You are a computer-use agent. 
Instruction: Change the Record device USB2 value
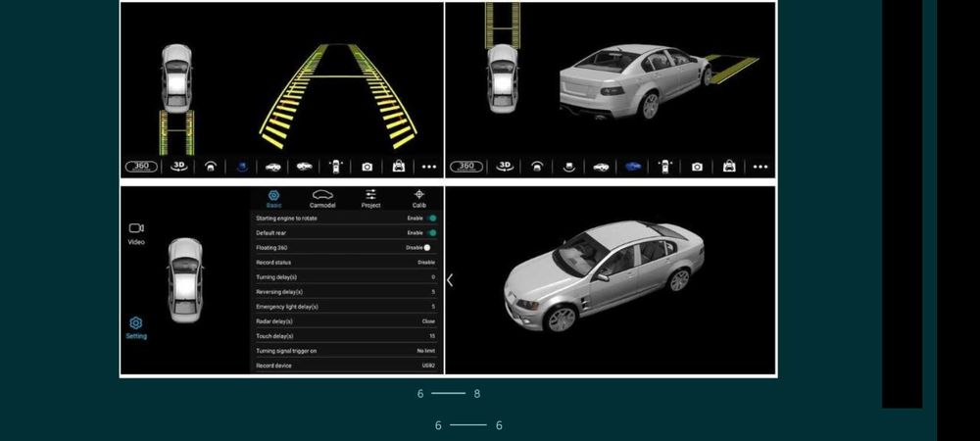428,366
